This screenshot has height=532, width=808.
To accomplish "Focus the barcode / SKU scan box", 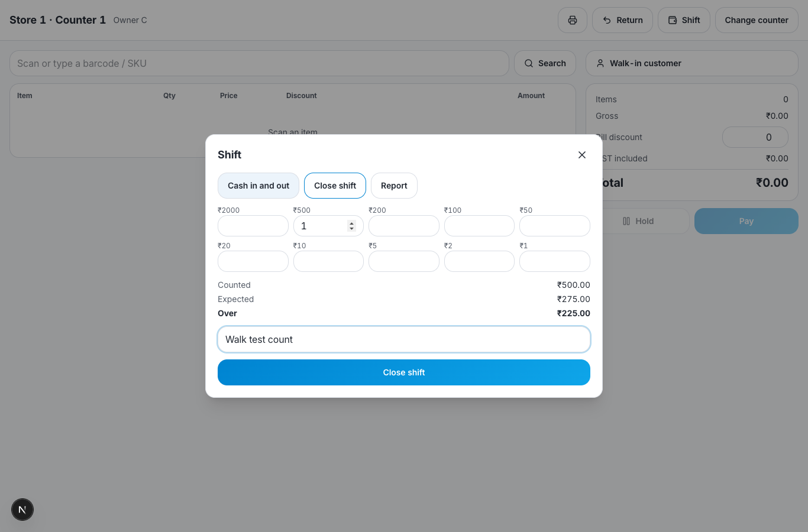I will click(259, 63).
